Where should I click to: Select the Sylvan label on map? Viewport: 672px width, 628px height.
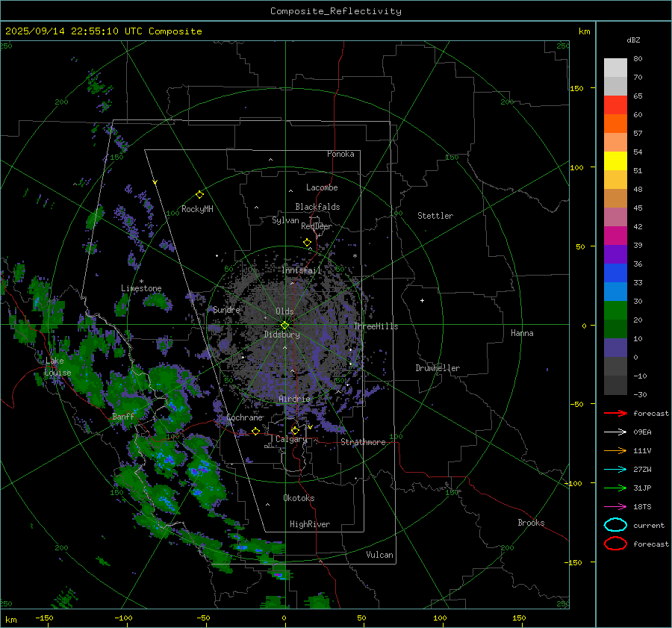285,220
